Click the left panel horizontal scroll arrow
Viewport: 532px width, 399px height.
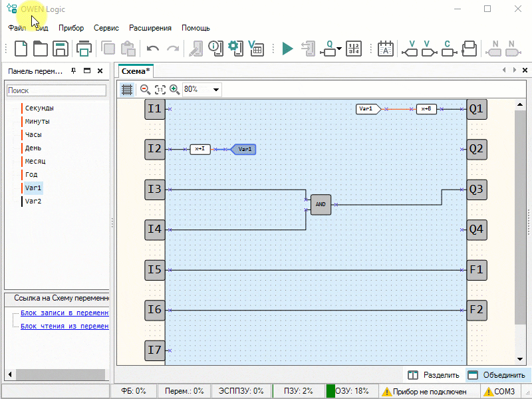point(10,374)
